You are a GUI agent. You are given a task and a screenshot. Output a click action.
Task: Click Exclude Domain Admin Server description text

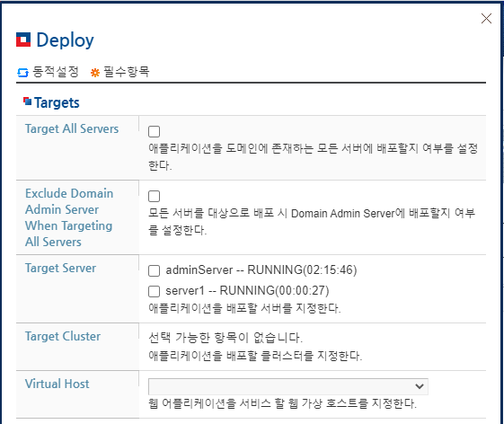click(312, 222)
